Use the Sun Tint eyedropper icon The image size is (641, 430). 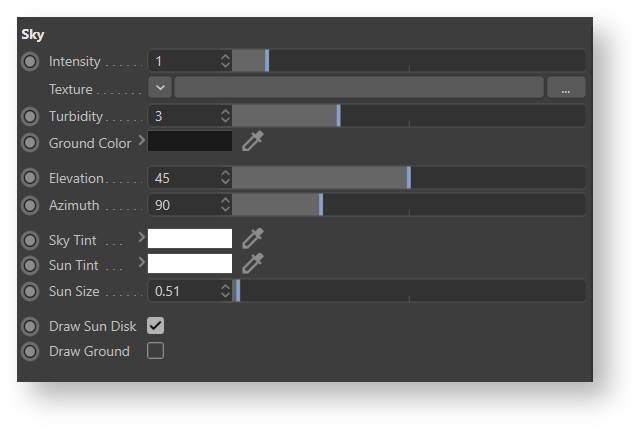point(253,264)
